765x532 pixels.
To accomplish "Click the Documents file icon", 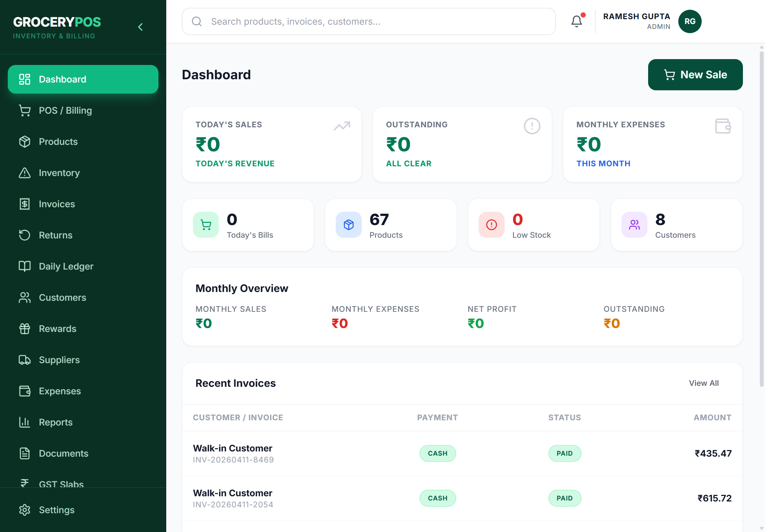I will coord(25,453).
